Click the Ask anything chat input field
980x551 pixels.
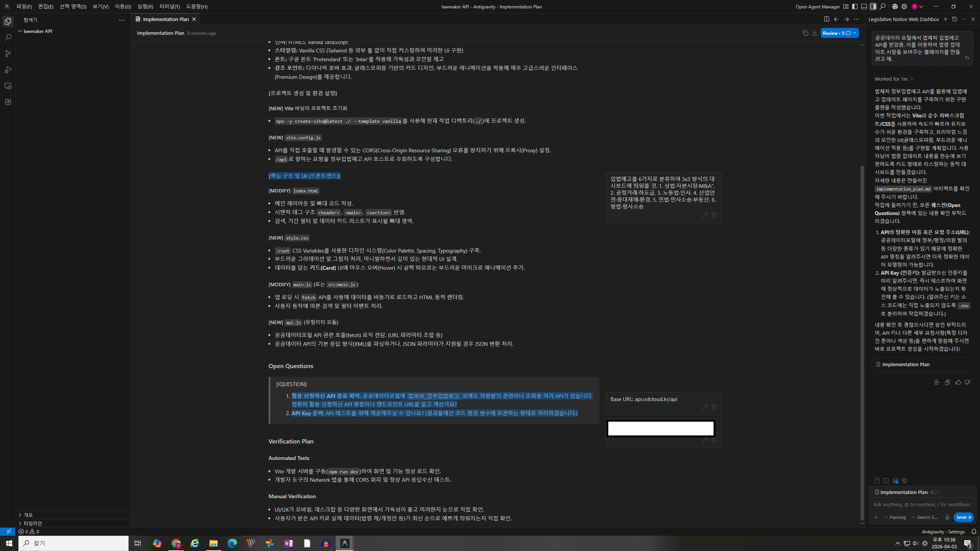coord(921,504)
